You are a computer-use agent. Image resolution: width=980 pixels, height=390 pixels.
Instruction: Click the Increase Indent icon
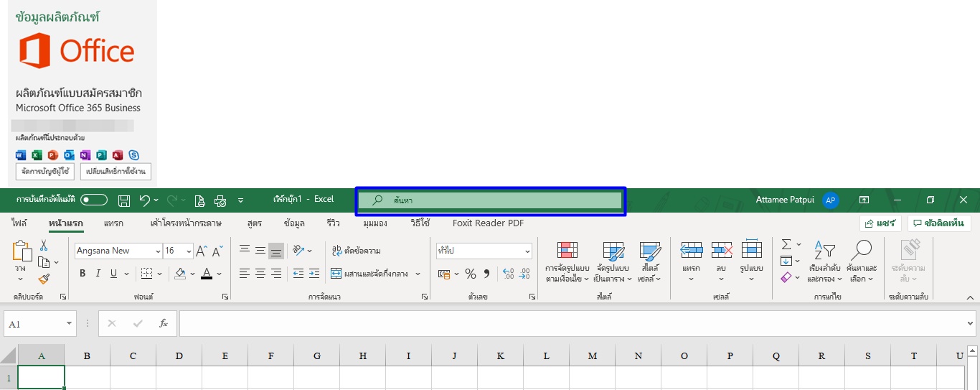tap(314, 274)
